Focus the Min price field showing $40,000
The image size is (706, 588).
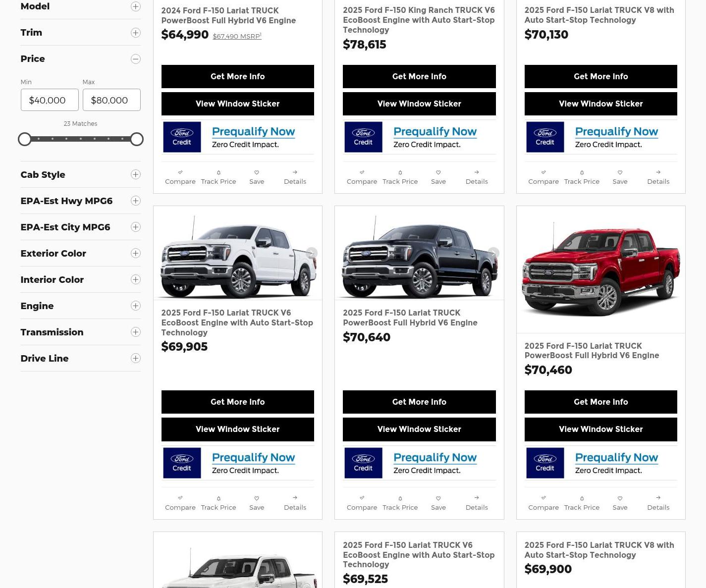(x=50, y=100)
